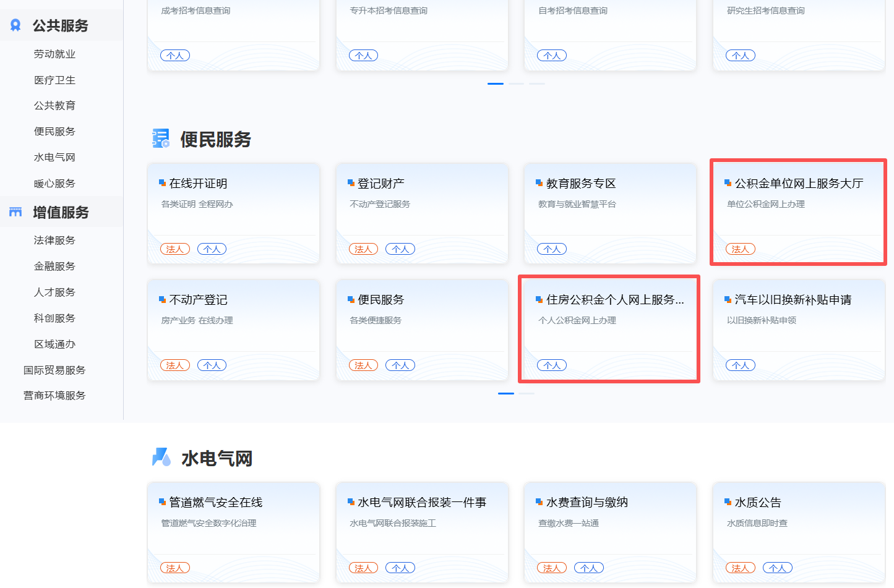The height and width of the screenshot is (588, 894).
Task: Click the 便民服务 section header icon
Action: click(160, 138)
